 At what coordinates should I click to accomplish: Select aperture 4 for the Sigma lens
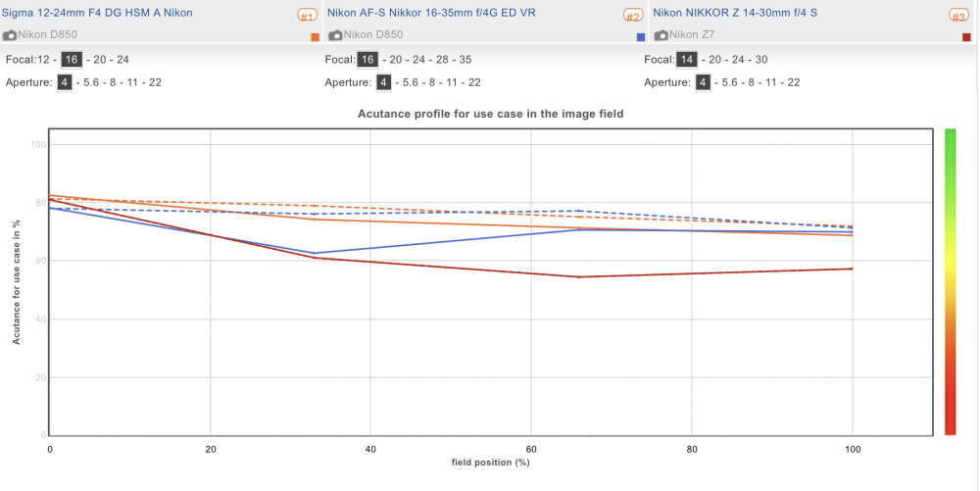(x=65, y=82)
